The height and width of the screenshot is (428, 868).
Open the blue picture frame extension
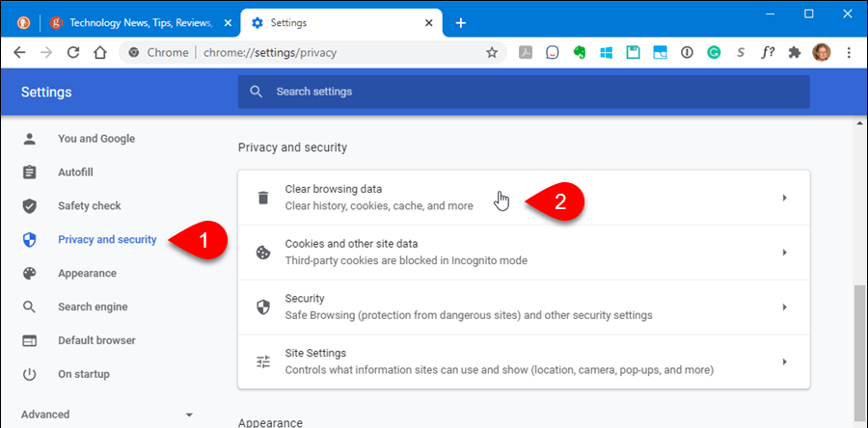(660, 52)
